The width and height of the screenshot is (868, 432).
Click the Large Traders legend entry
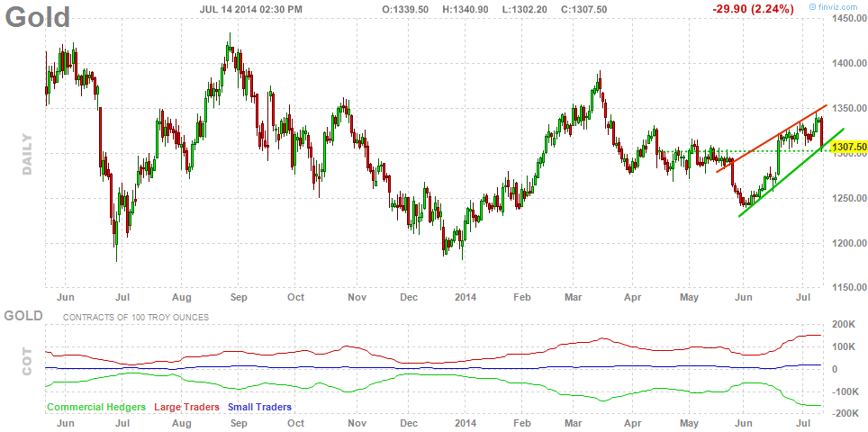186,407
